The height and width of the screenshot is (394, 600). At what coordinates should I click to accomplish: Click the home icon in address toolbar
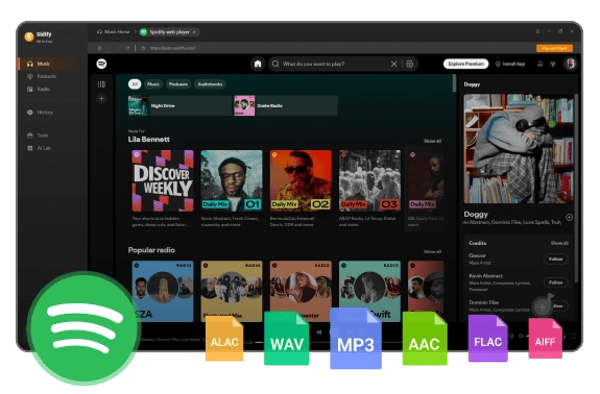point(99,48)
